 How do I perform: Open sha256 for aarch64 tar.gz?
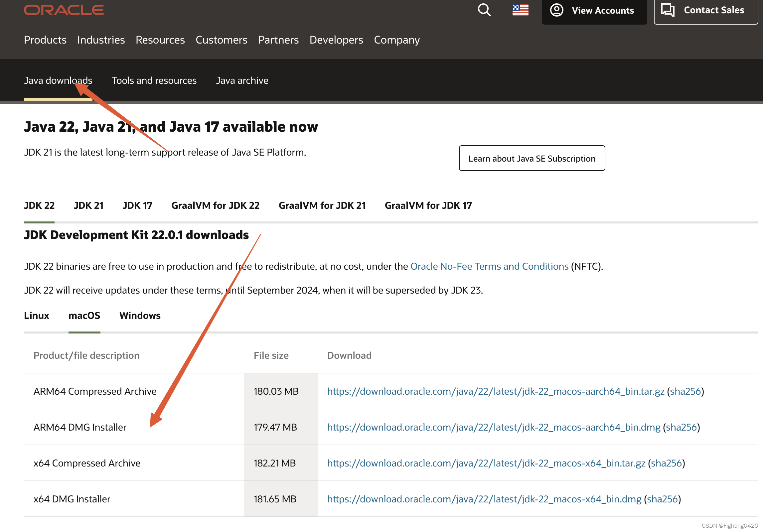tap(686, 391)
